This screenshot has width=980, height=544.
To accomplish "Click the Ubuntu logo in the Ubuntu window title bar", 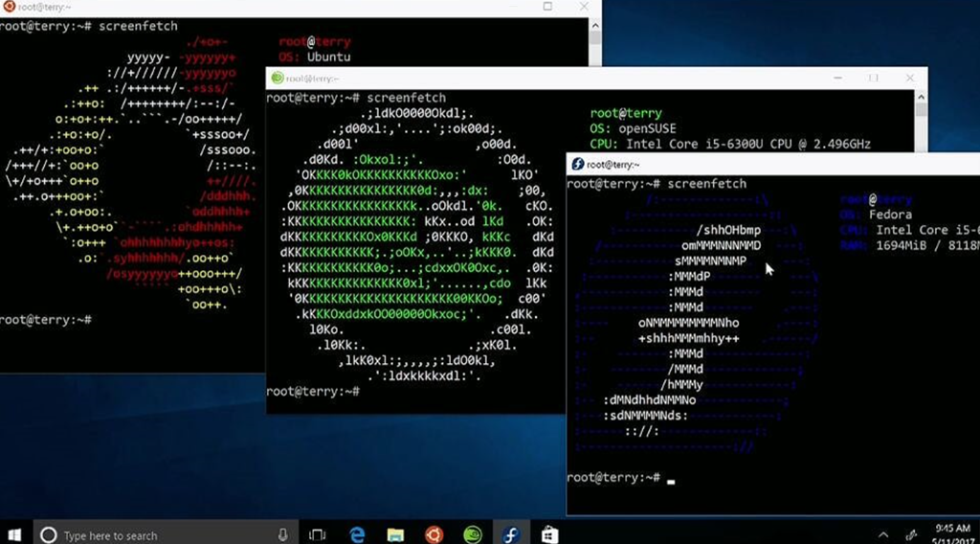I will click(9, 7).
